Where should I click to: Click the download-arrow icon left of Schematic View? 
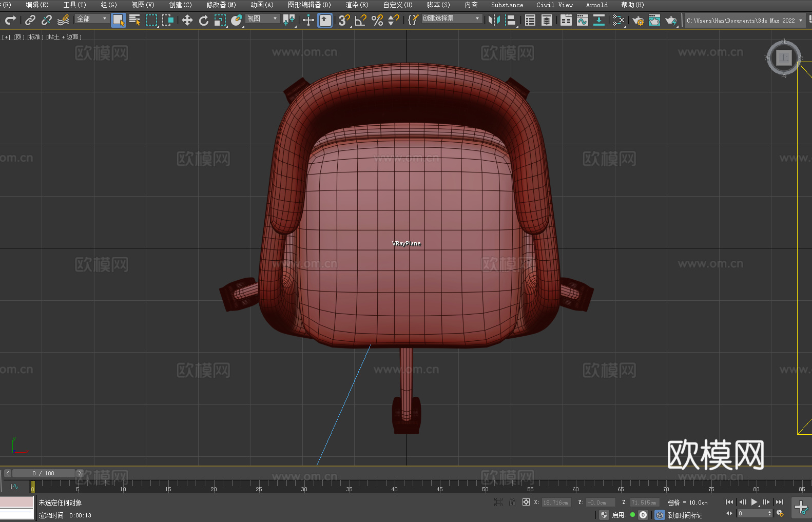pos(599,20)
